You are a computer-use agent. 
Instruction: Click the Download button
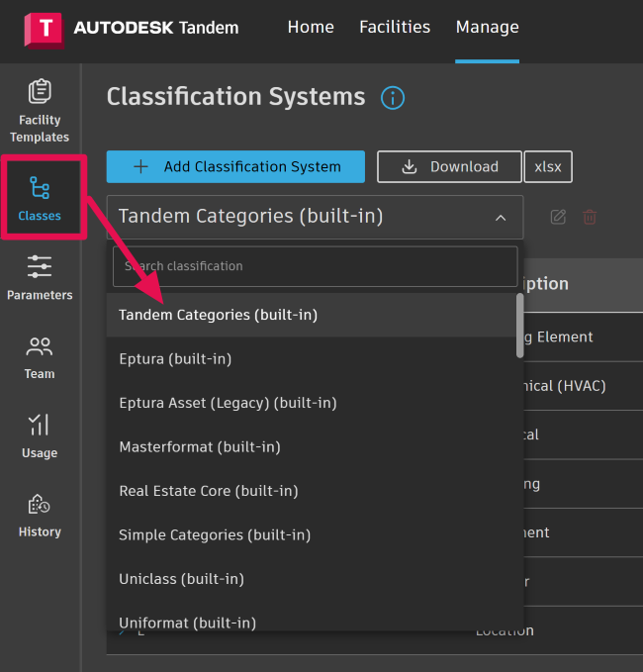pyautogui.click(x=449, y=166)
